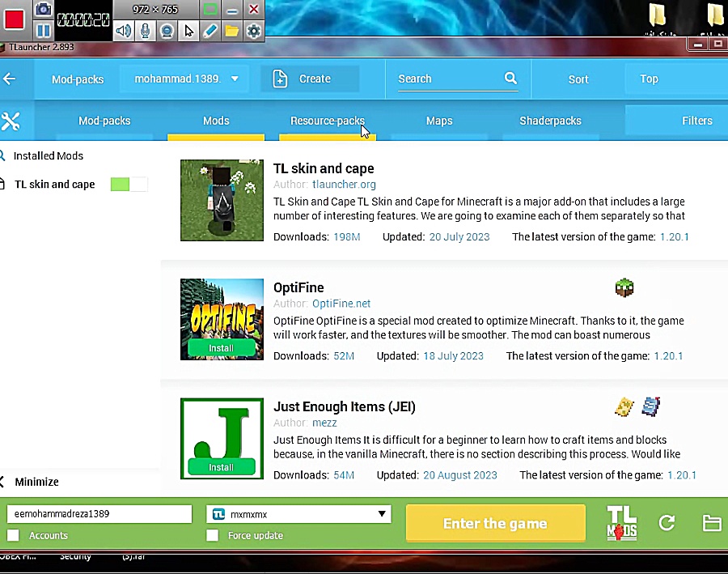The height and width of the screenshot is (574, 728).
Task: Click Enter the game
Action: click(x=495, y=524)
